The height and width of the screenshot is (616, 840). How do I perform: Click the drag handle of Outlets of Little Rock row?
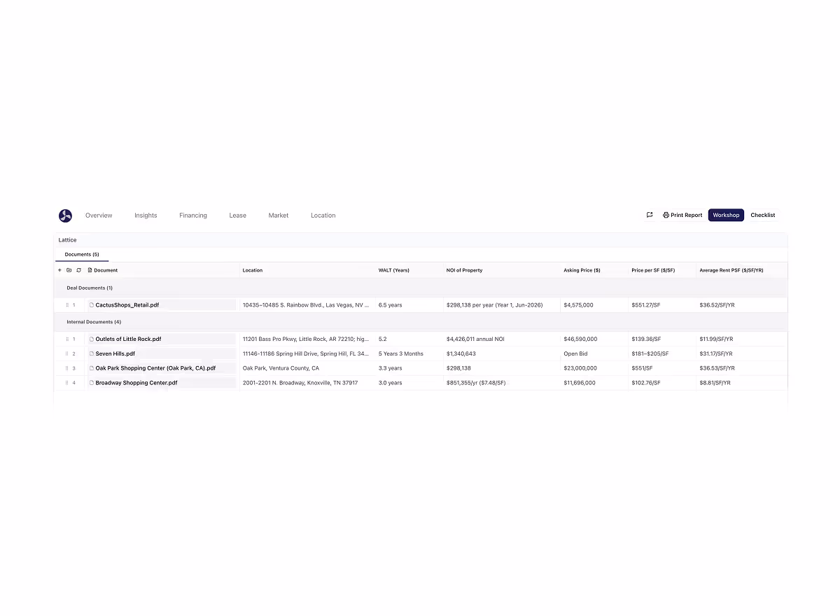67,339
